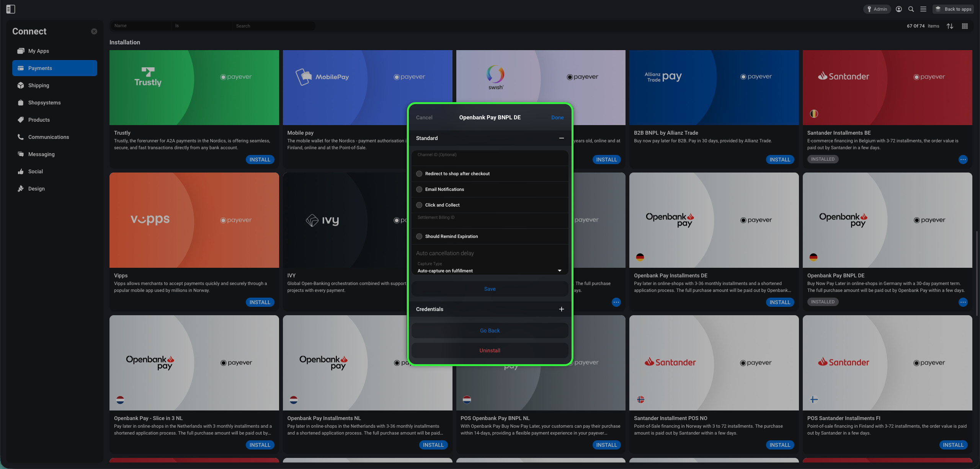Toggle Email Notifications option
Screen dimensions: 980x469
click(x=419, y=189)
